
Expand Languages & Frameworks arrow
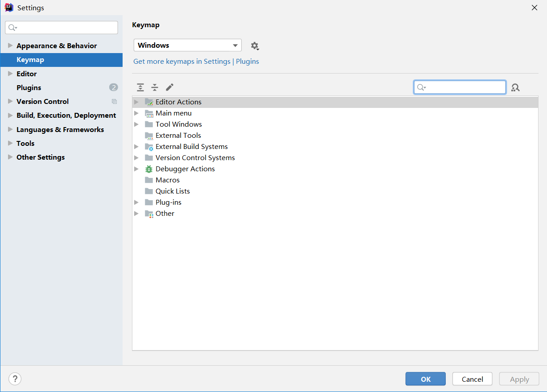[10, 129]
